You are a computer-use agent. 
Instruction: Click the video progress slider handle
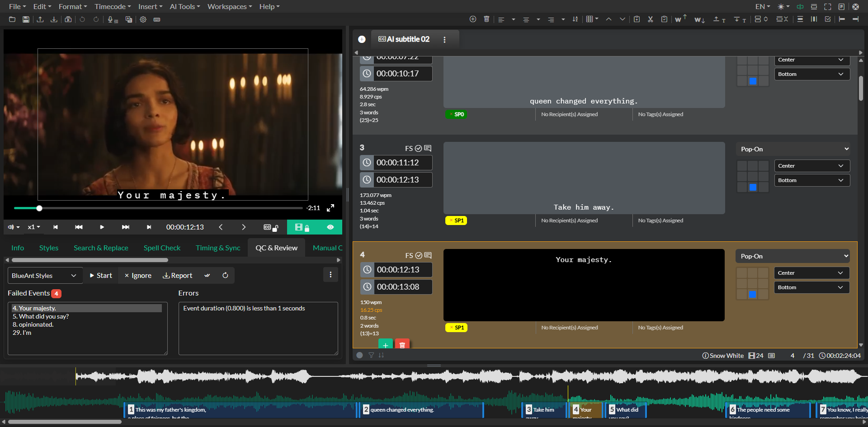[39, 208]
